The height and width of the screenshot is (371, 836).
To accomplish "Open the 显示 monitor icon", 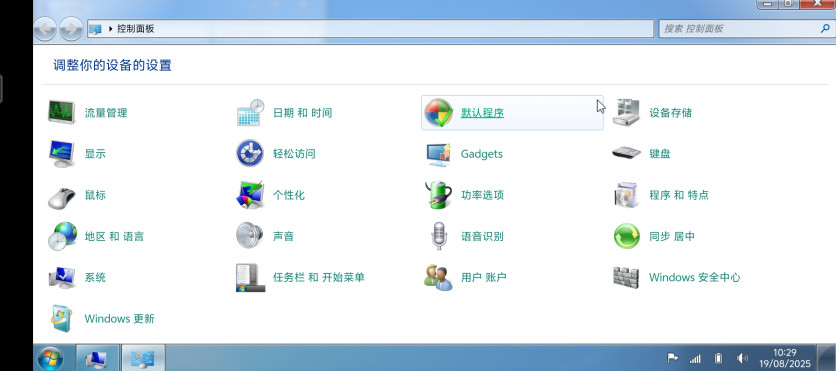I will [x=61, y=154].
